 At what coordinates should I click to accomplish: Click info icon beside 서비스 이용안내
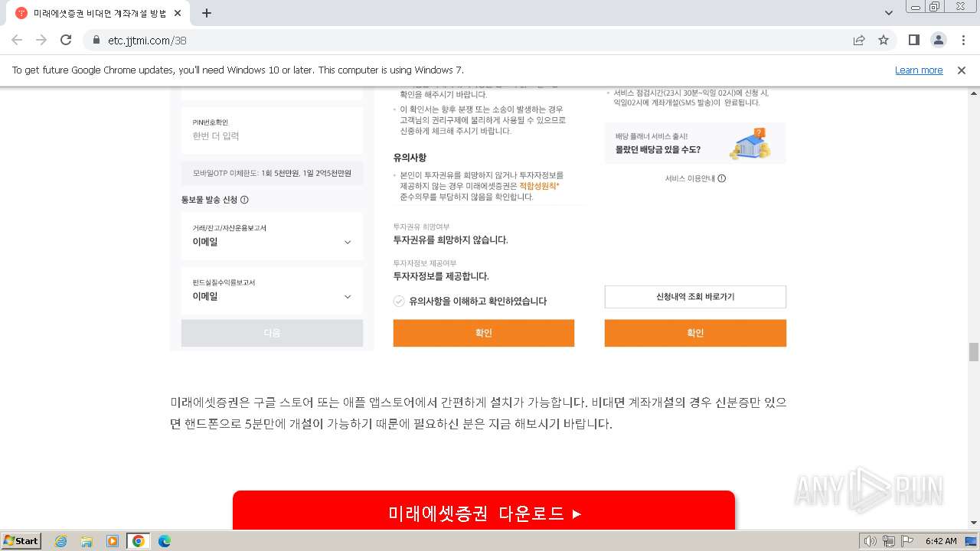point(721,178)
